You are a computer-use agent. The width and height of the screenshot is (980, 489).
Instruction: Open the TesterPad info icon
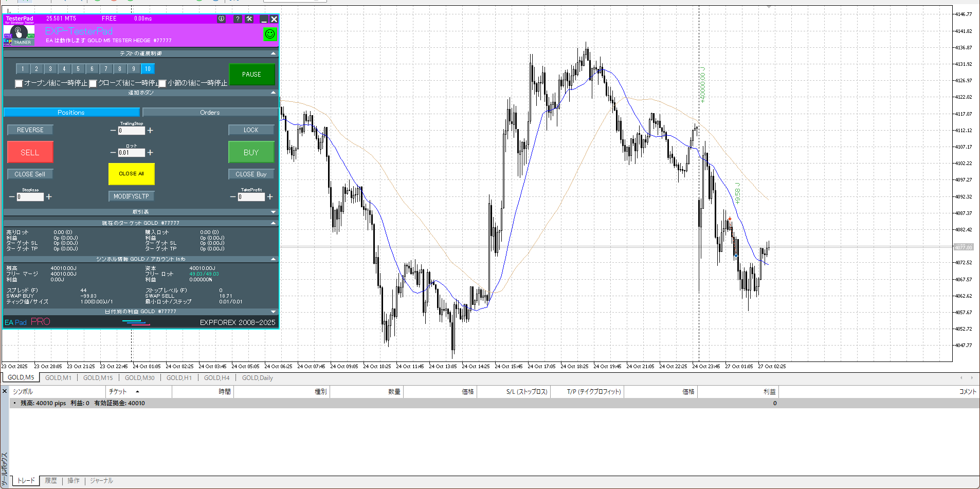tap(221, 19)
